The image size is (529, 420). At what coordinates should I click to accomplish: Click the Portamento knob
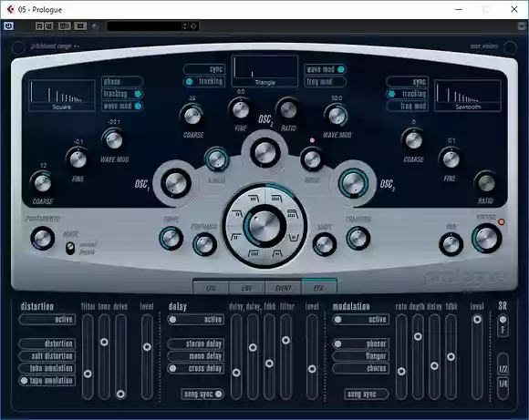43,239
